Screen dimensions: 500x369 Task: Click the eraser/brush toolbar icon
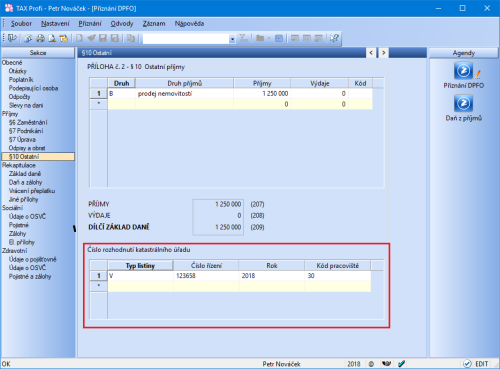(x=91, y=38)
